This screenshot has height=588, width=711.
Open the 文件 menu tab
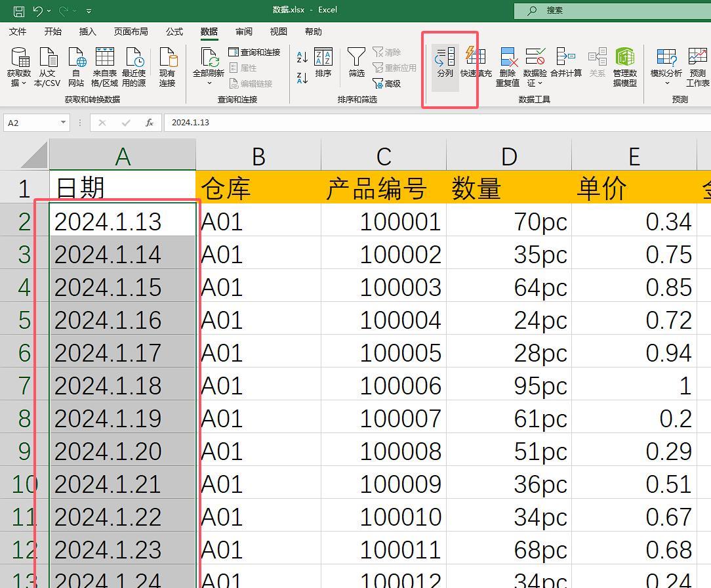click(18, 31)
